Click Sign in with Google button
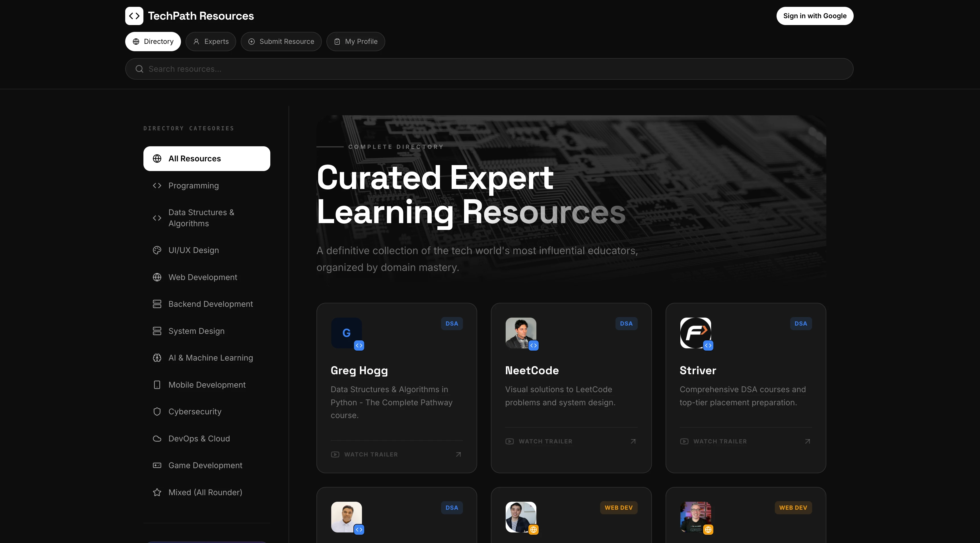Image resolution: width=980 pixels, height=543 pixels. [815, 16]
